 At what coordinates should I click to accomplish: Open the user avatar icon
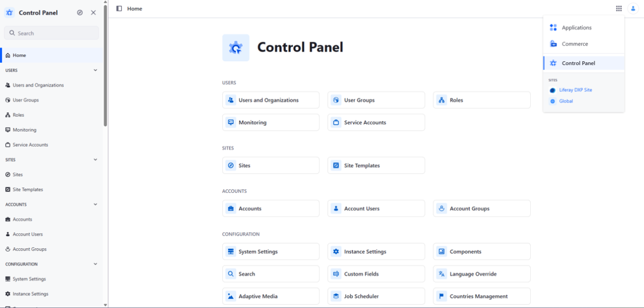tap(633, 9)
